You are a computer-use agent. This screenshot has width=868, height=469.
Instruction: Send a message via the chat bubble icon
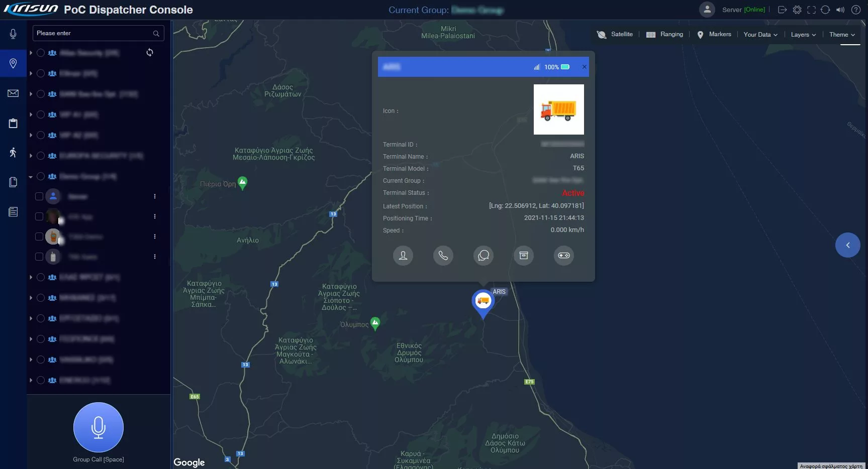click(484, 256)
